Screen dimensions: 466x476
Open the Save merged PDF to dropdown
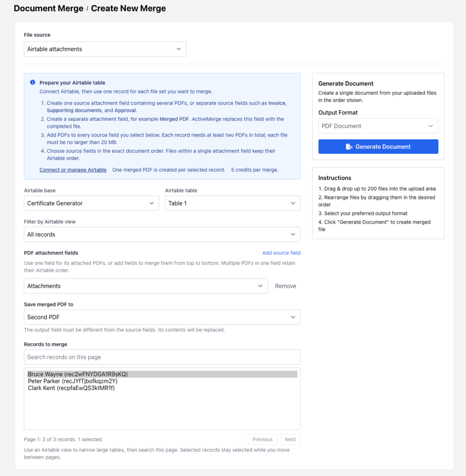tap(162, 317)
